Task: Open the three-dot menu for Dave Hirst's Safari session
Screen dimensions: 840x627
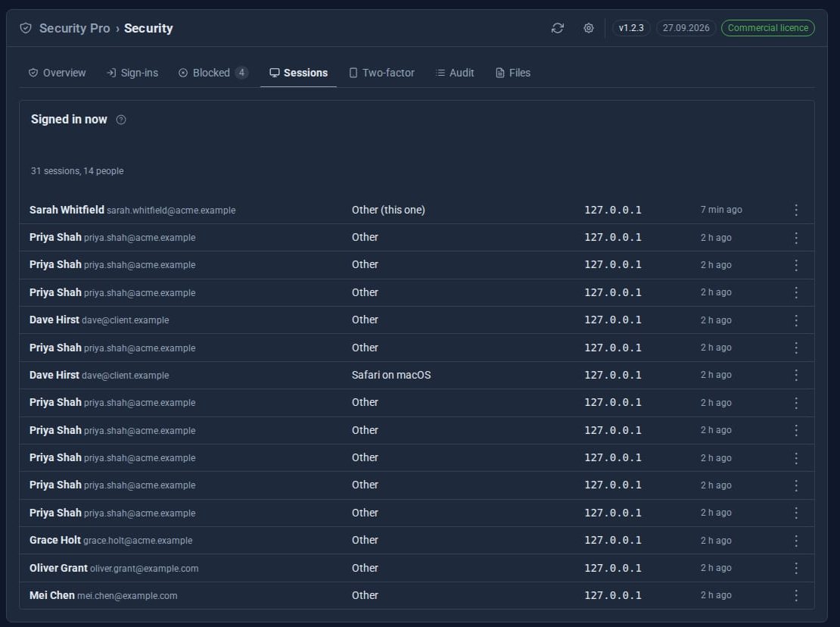Action: coord(796,375)
